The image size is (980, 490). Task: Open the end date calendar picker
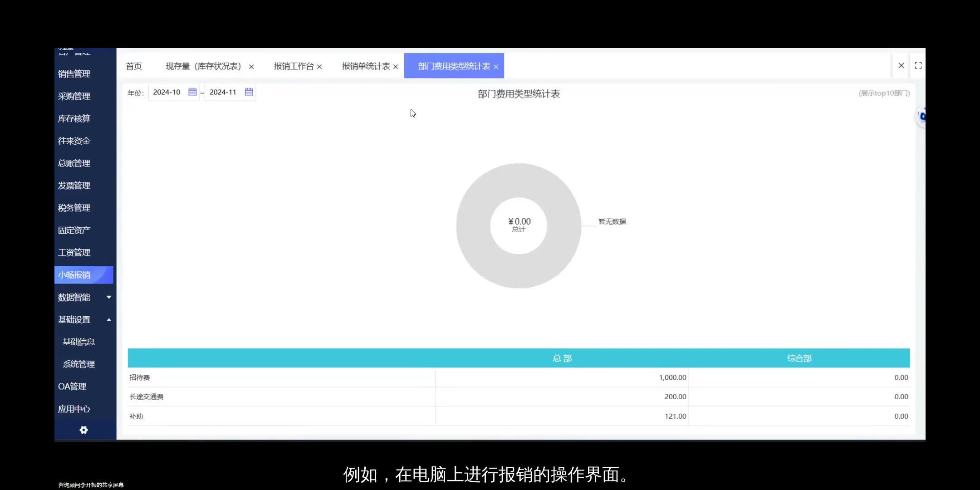(x=249, y=92)
